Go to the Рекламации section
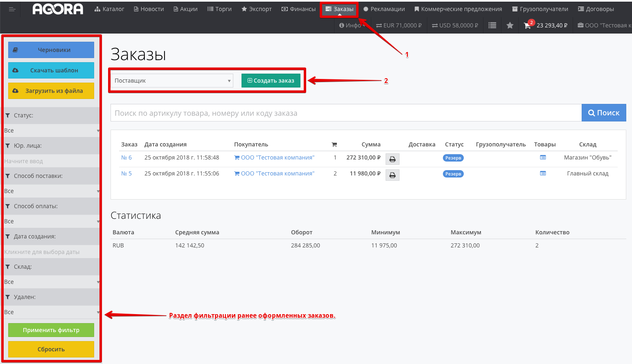 (384, 9)
